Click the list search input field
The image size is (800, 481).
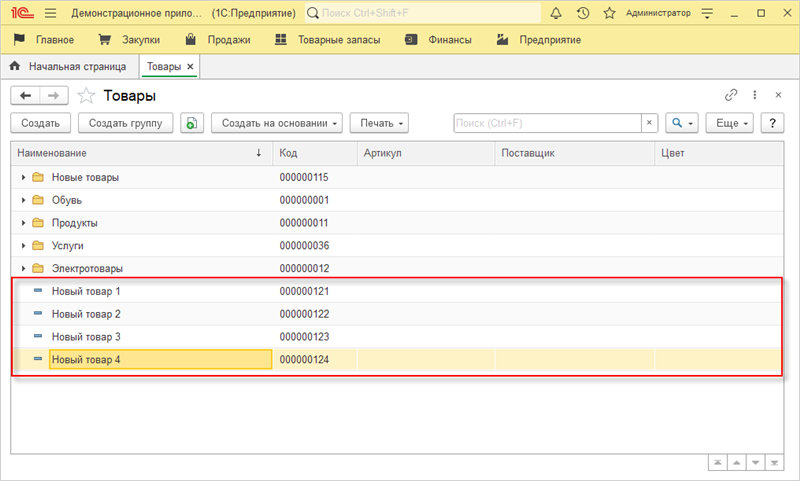(546, 123)
